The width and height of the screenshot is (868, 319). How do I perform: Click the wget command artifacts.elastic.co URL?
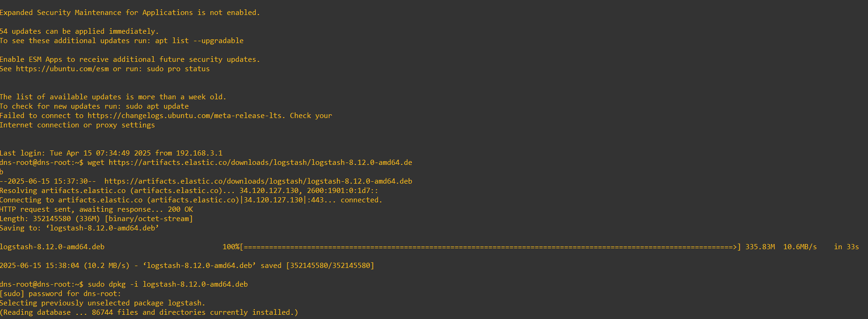[x=260, y=163]
